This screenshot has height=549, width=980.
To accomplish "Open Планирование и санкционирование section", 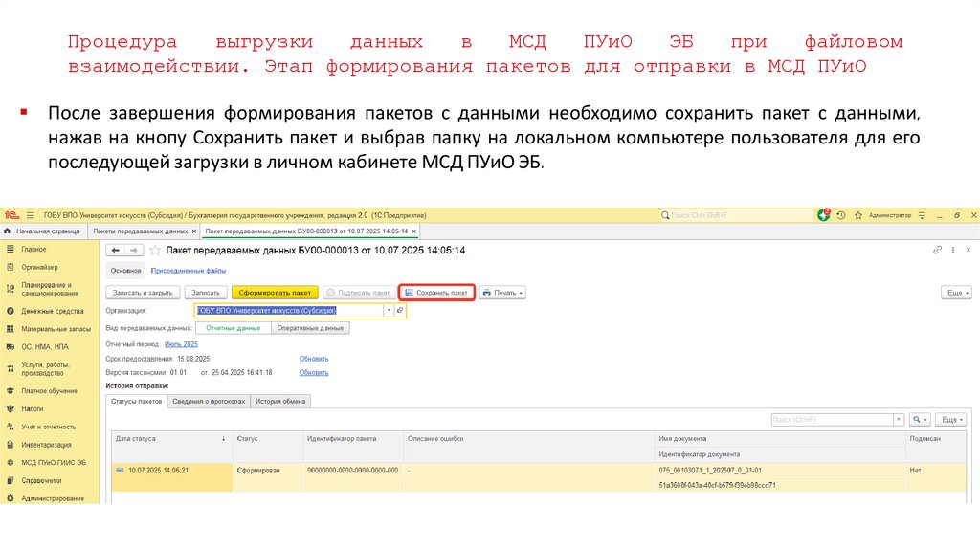I will [x=50, y=289].
